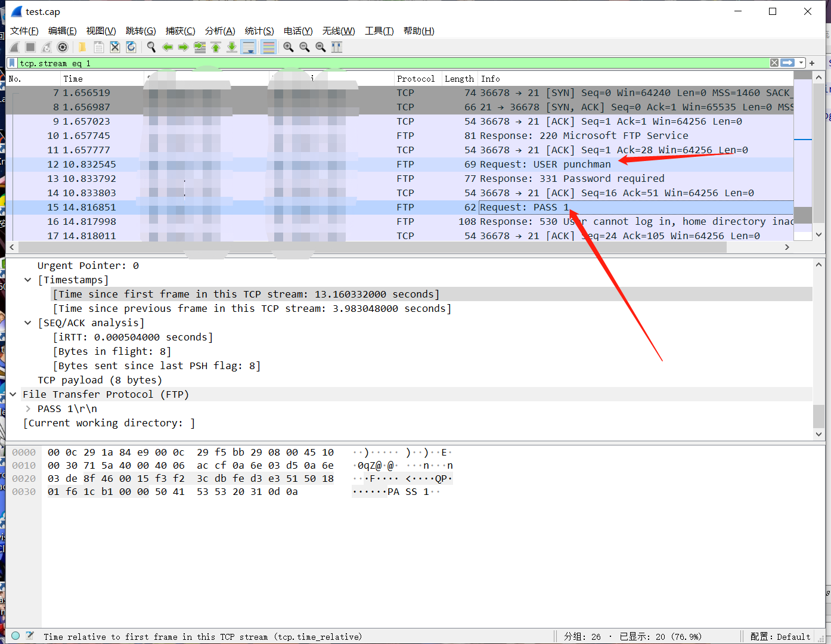The height and width of the screenshot is (644, 831).
Task: Click packet list horizontal scrollbar right arrow
Action: point(787,247)
